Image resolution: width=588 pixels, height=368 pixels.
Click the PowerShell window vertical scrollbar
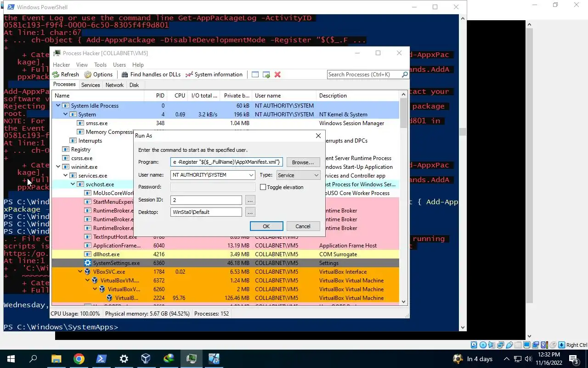coord(463,172)
